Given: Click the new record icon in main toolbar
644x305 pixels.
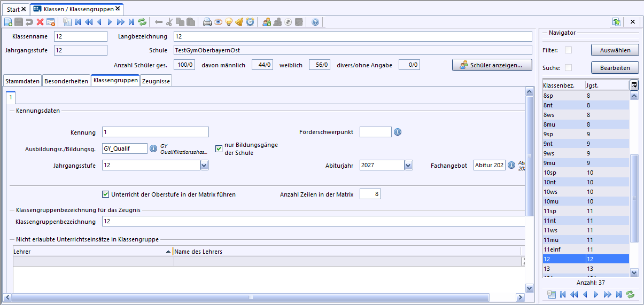Looking at the screenshot, I should [x=8, y=22].
